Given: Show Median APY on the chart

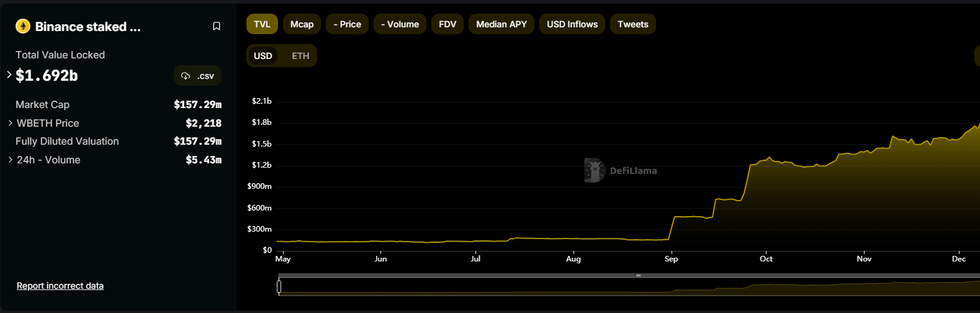Looking at the screenshot, I should (x=501, y=24).
